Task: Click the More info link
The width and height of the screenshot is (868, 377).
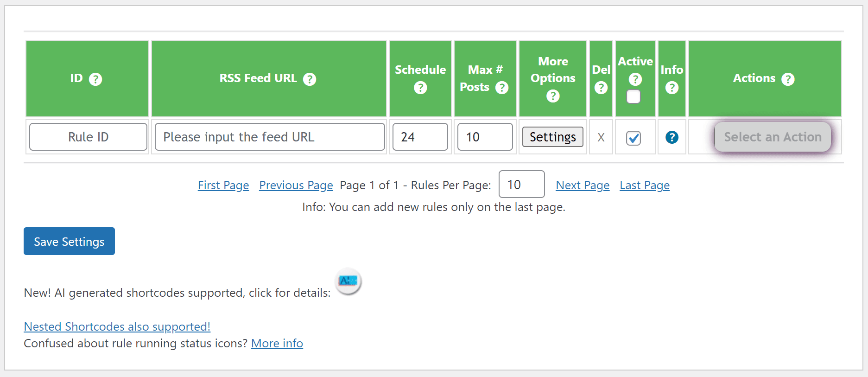Action: [277, 343]
